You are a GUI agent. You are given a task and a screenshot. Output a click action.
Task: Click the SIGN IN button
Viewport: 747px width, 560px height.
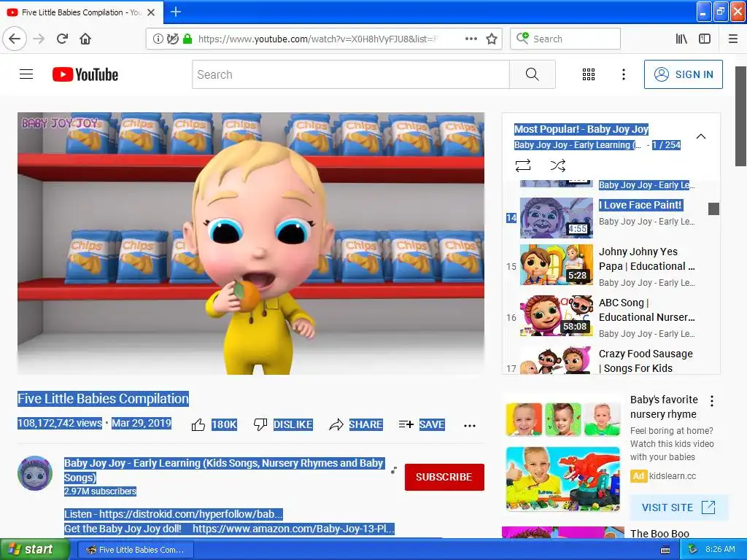(683, 74)
